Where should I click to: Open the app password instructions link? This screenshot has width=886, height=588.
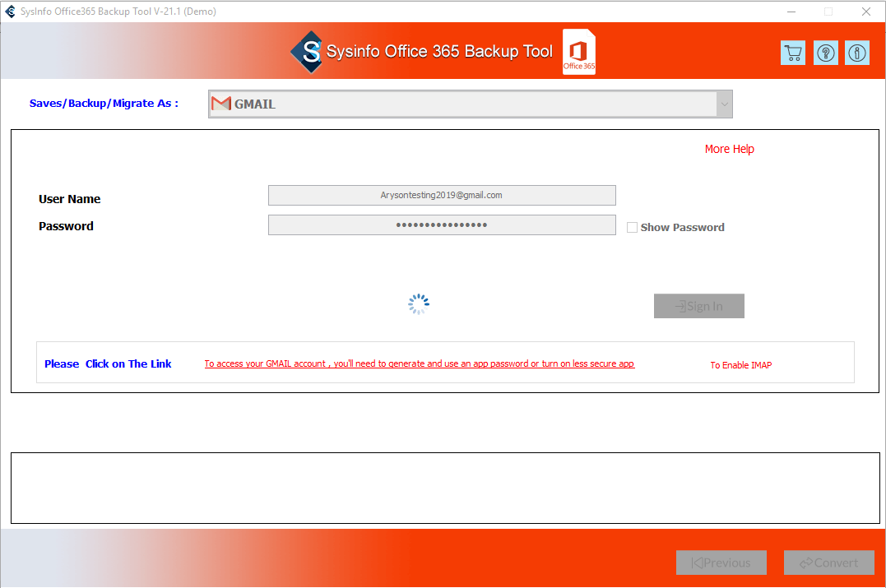pos(420,363)
